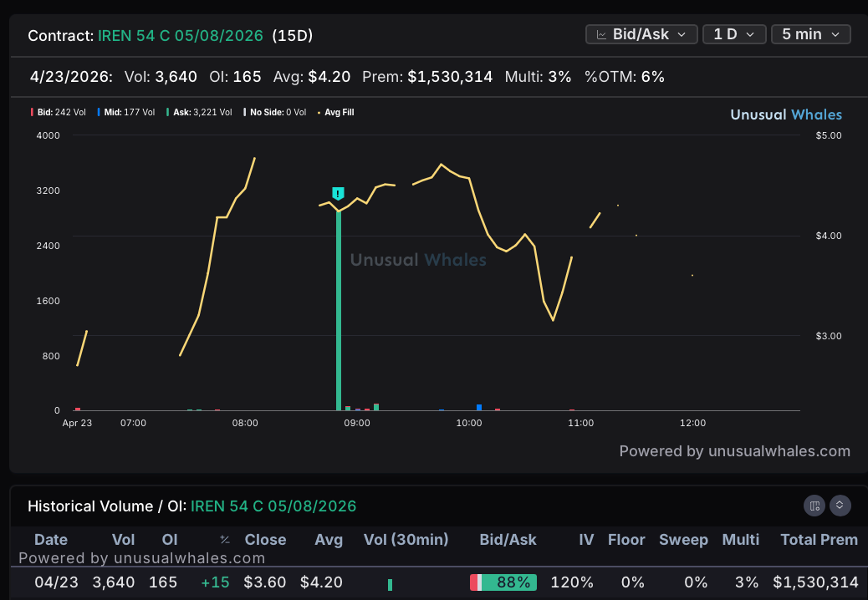
Task: Toggle the Avg Fill legend item
Action: coord(336,112)
